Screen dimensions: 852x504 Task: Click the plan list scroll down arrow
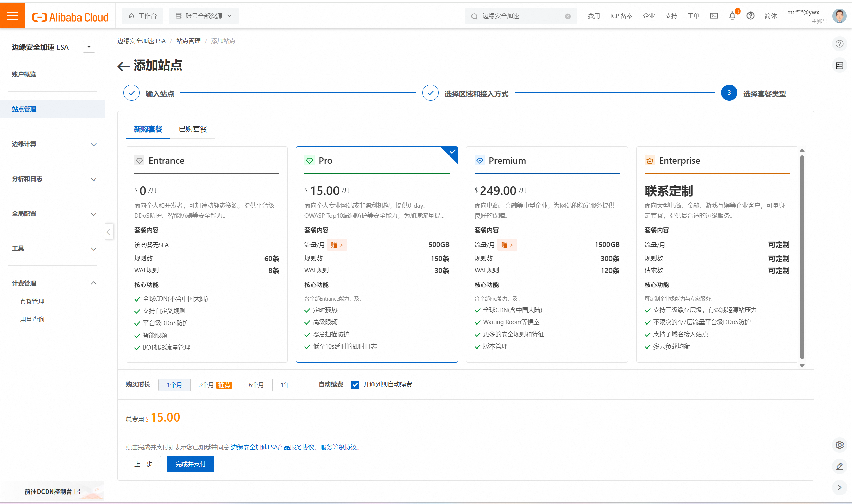(x=802, y=366)
